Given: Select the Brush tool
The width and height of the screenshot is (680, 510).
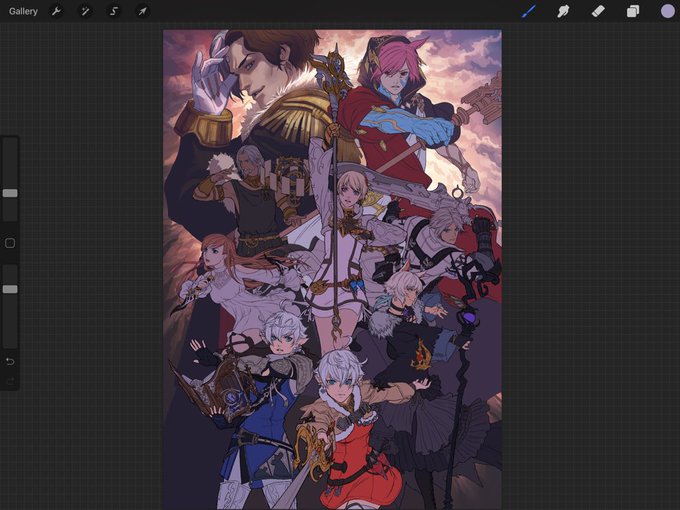Looking at the screenshot, I should coord(529,11).
